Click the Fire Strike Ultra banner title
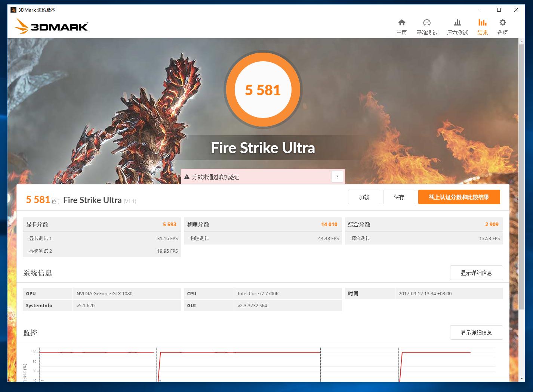Image resolution: width=533 pixels, height=392 pixels. (263, 148)
